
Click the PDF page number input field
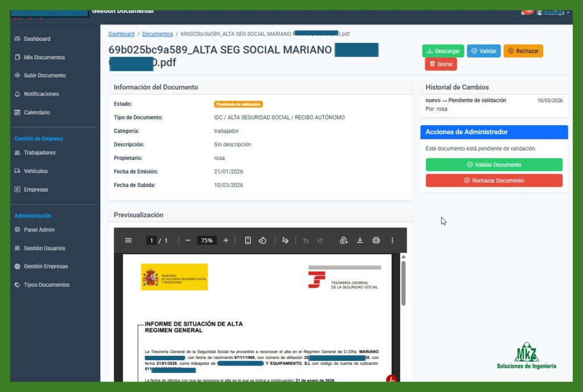coord(152,241)
